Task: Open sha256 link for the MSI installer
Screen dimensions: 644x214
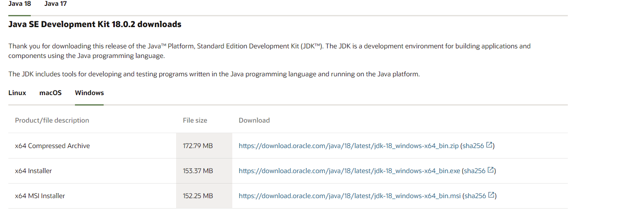Action: click(475, 196)
